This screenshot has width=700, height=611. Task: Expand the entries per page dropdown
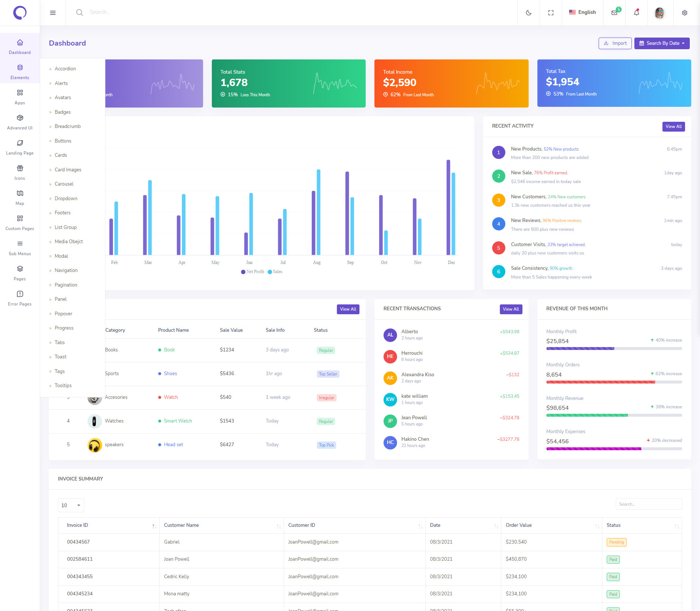coord(71,505)
